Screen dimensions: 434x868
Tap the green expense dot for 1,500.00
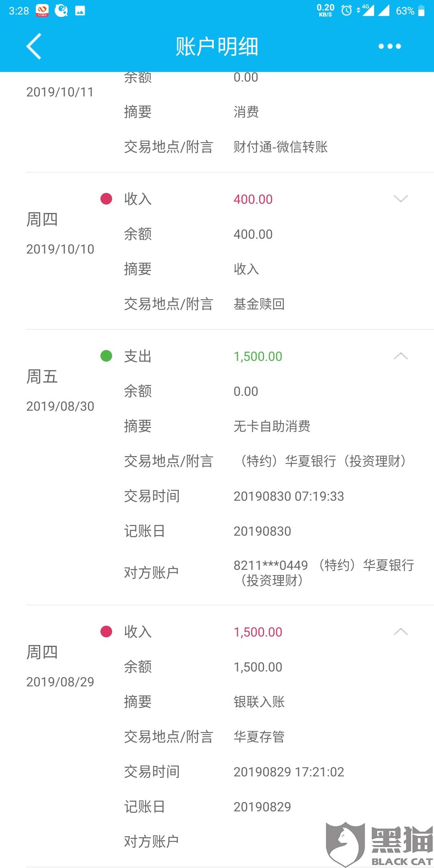coord(106,356)
